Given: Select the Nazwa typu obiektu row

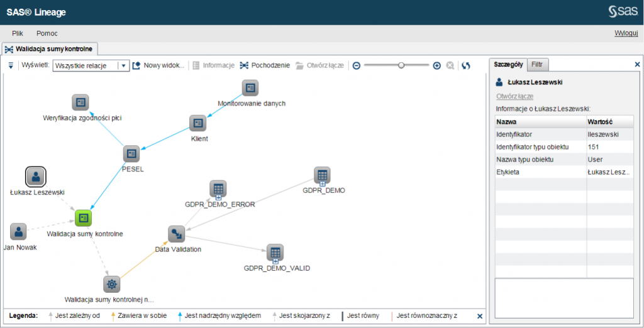Looking at the screenshot, I should tap(564, 159).
